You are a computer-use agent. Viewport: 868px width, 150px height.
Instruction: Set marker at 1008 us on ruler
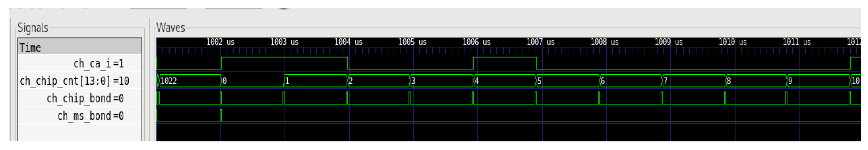coord(605,42)
